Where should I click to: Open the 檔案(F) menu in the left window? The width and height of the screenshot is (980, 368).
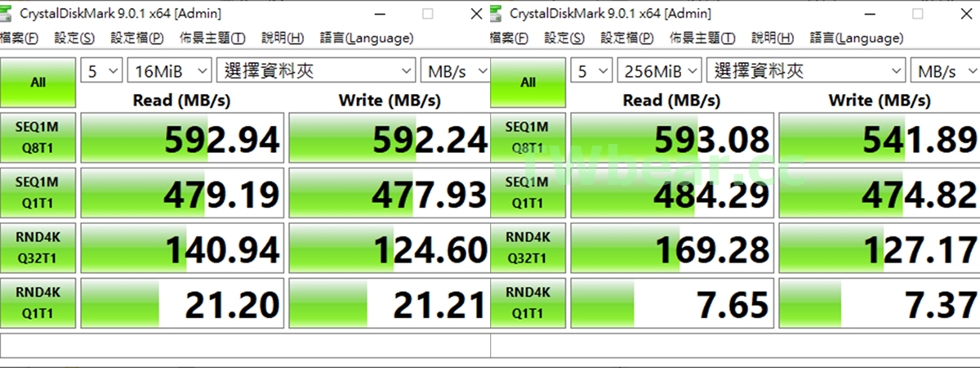(20, 38)
